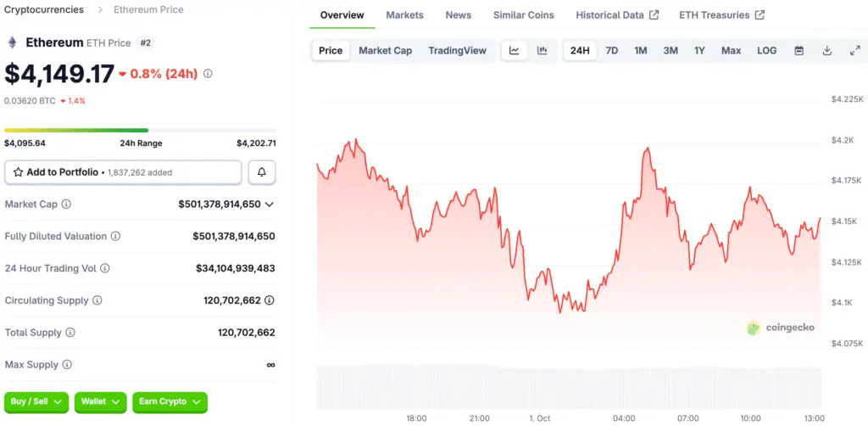Switch to line chart view icon
The width and height of the screenshot is (868, 426).
click(515, 51)
